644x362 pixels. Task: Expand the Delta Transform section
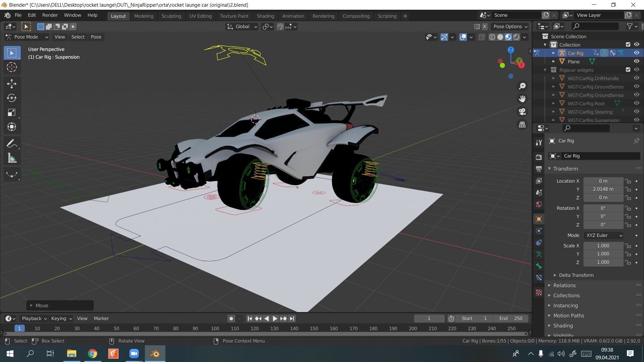point(576,275)
